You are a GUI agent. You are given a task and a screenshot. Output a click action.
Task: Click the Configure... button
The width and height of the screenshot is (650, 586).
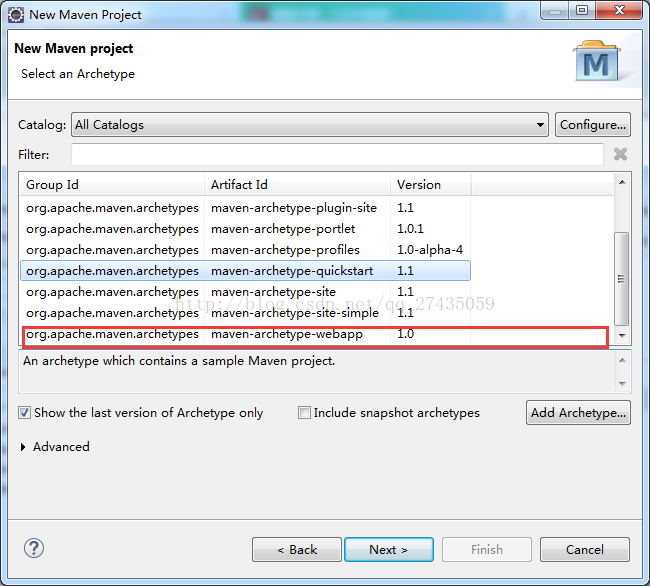pyautogui.click(x=593, y=124)
